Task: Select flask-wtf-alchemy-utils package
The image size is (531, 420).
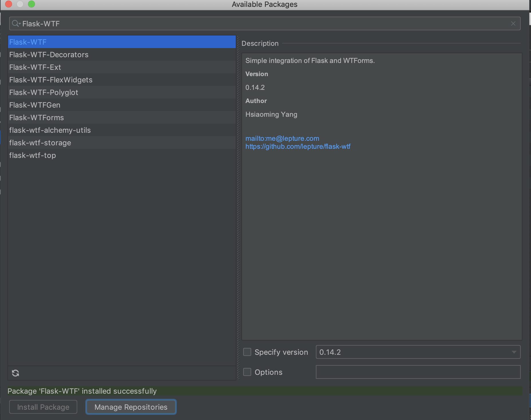Action: pyautogui.click(x=122, y=130)
